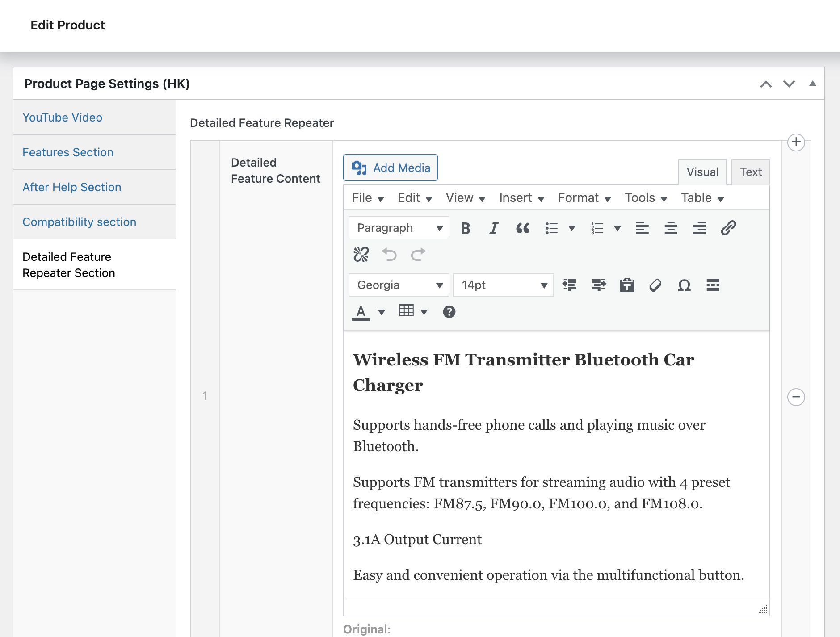
Task: Open the Tools menu
Action: pyautogui.click(x=646, y=198)
